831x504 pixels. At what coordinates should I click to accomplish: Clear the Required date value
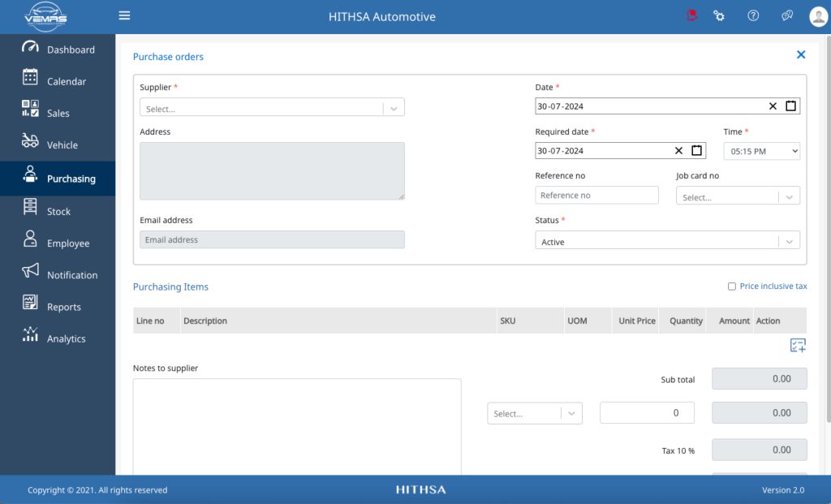tap(678, 150)
